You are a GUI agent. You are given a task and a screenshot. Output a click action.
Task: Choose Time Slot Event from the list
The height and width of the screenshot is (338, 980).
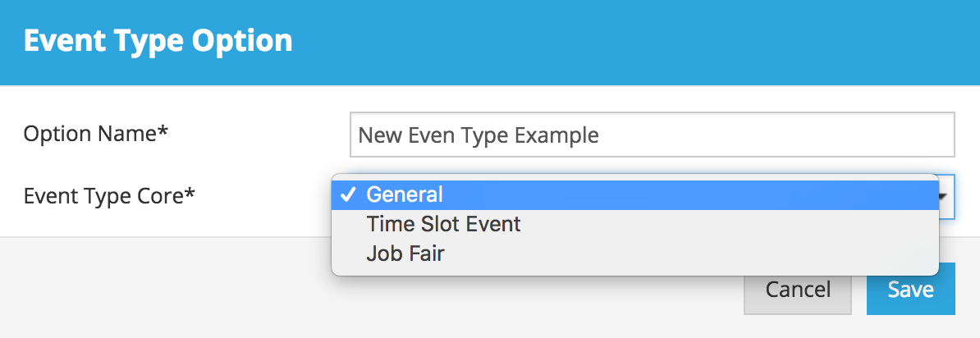tap(443, 224)
